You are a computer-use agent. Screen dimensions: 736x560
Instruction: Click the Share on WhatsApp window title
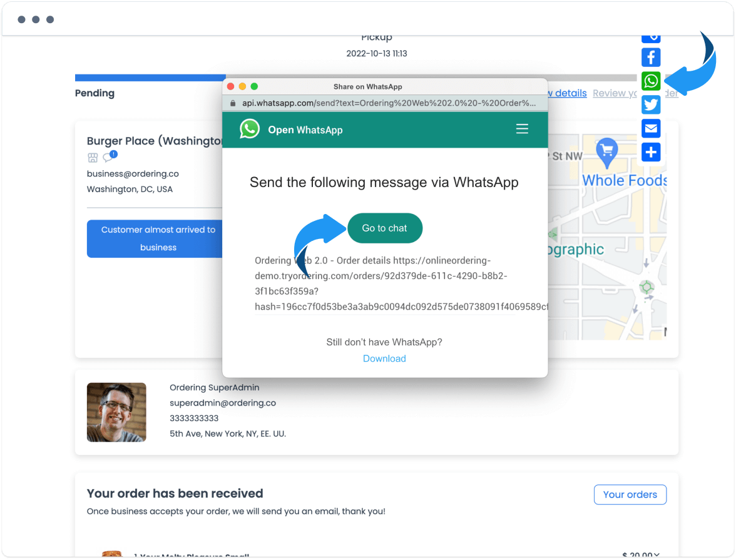[x=368, y=86]
